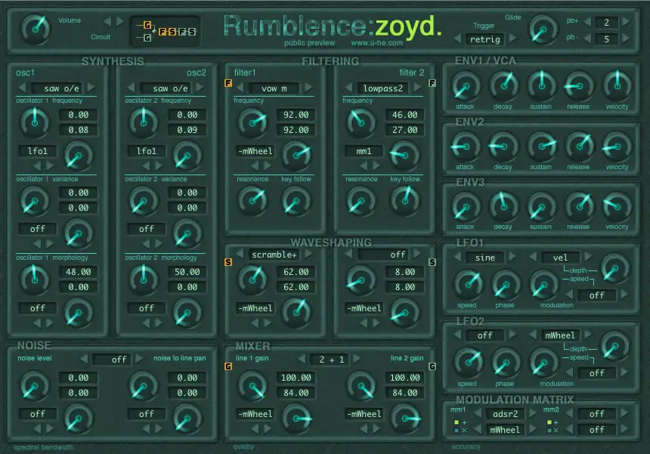The width and height of the screenshot is (650, 454).
Task: Click the noise level knob
Action: point(34,383)
